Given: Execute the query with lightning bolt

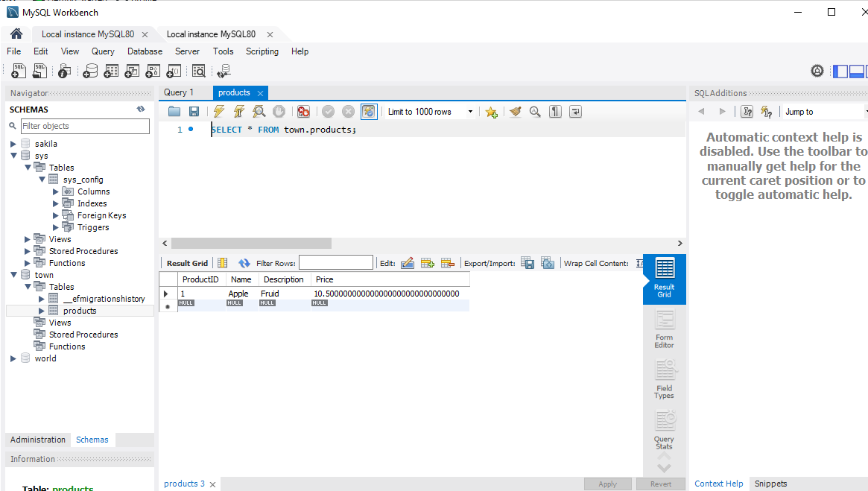Looking at the screenshot, I should tap(219, 111).
